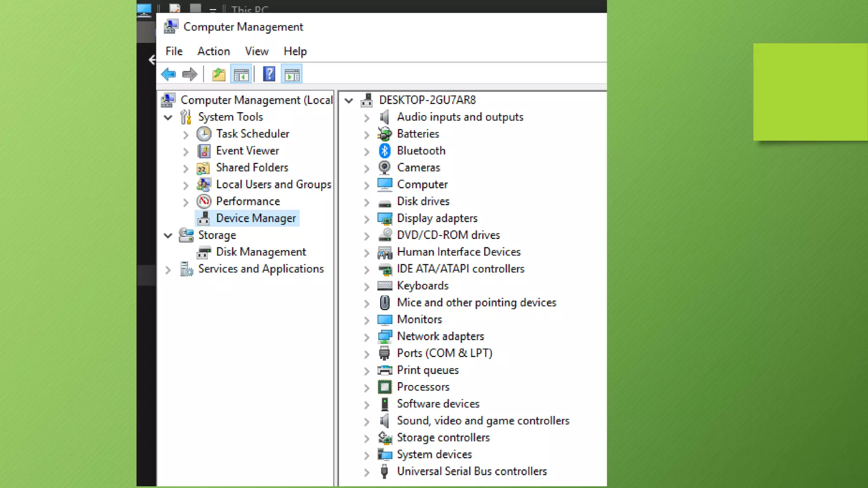Open the View menu
868x488 pixels.
point(256,51)
